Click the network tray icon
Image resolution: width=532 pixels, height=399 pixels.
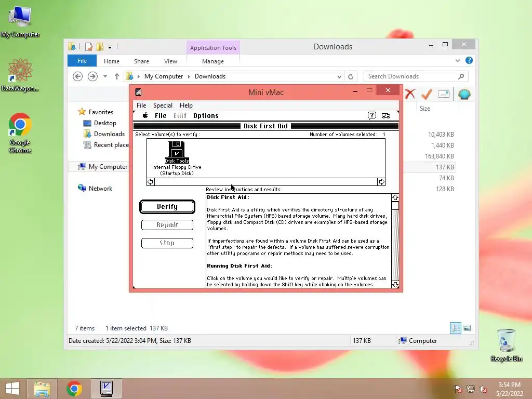click(471, 389)
